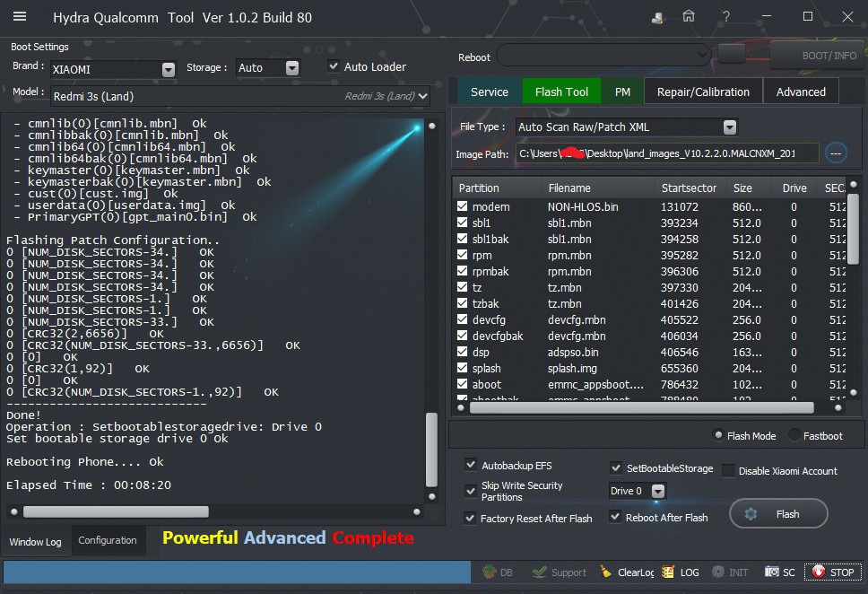
Task: Clear the log with ClearLog
Action: [x=627, y=572]
